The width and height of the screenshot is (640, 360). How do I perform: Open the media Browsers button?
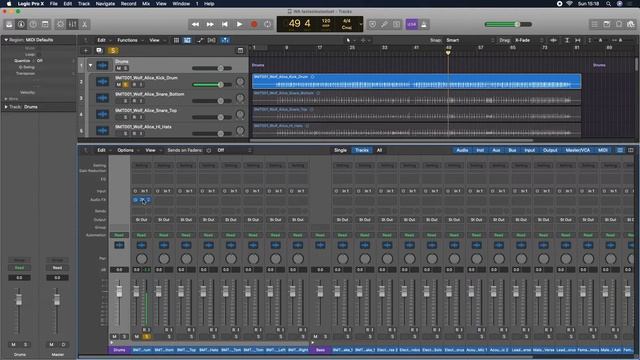pos(631,24)
